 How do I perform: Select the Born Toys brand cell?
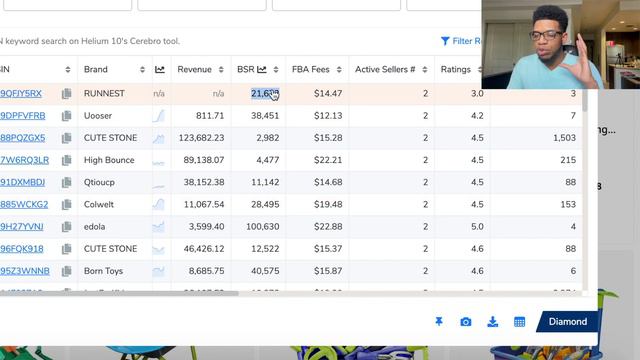pos(103,271)
